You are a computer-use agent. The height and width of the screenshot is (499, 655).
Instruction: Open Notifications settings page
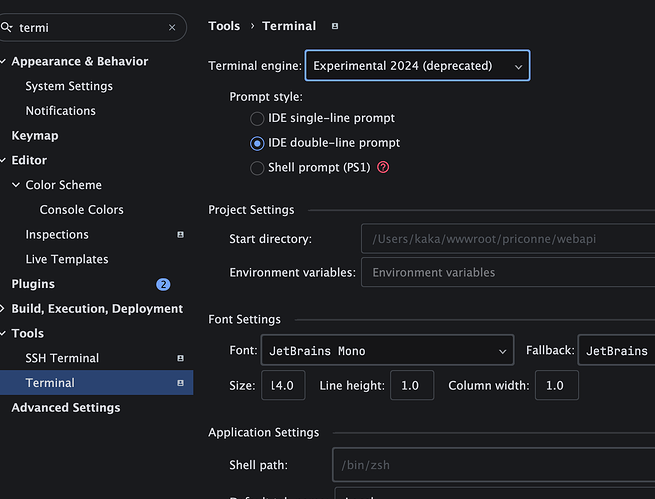pos(61,111)
